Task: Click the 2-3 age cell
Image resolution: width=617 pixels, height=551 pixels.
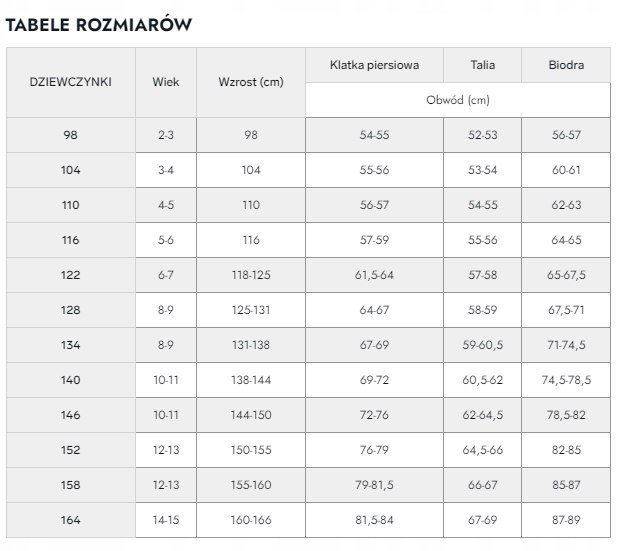Action: (166, 135)
